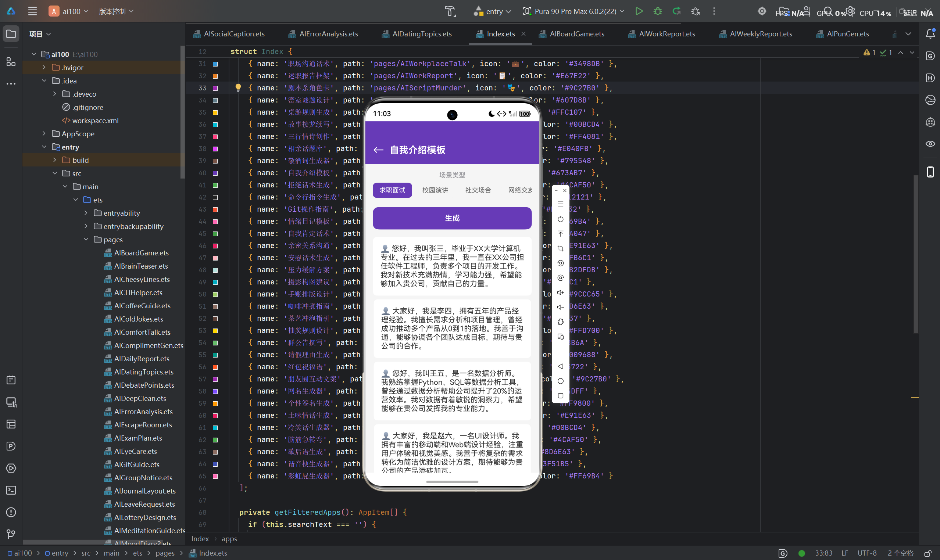
Task: Click the light bulb quick-fix icon on line 33
Action: coord(238,87)
